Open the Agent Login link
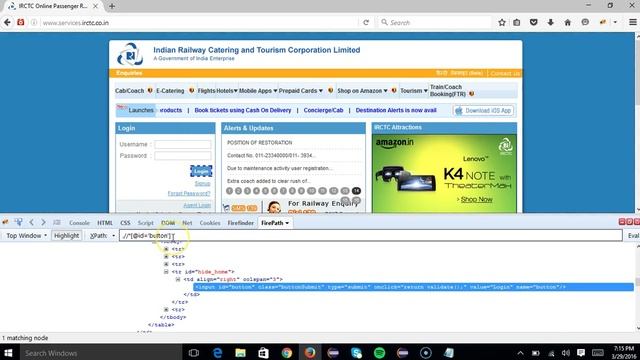The width and height of the screenshot is (640, 360). click(x=197, y=205)
